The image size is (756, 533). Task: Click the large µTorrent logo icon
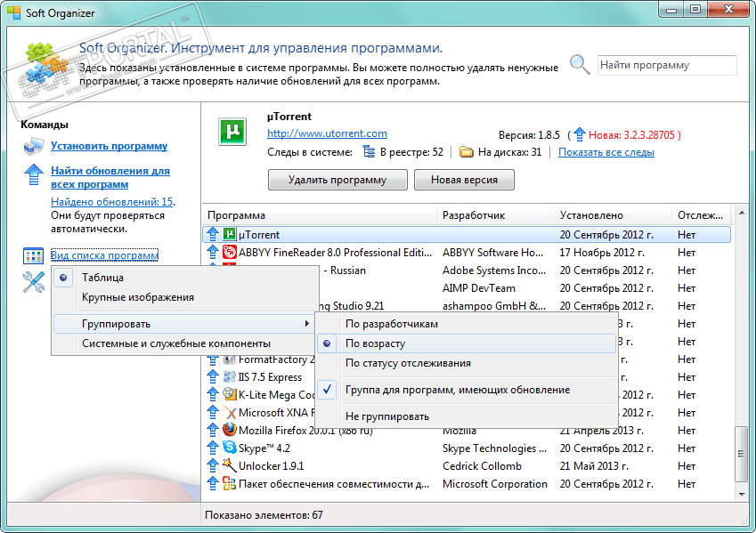(232, 132)
